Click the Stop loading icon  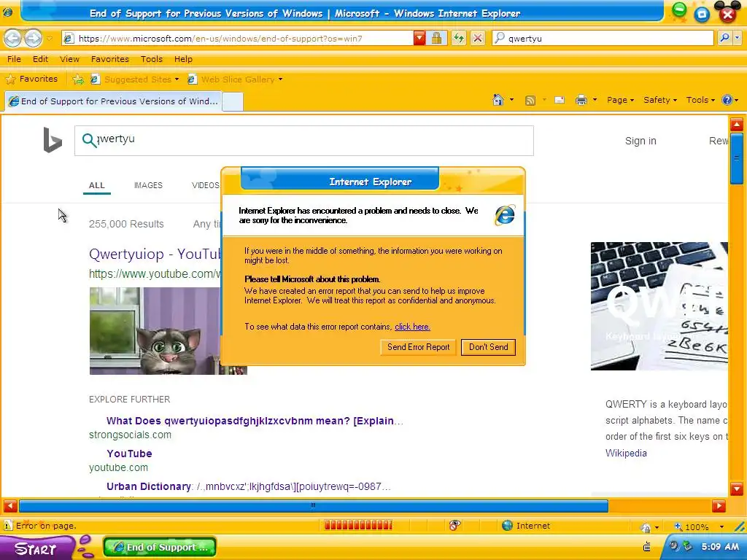(478, 39)
